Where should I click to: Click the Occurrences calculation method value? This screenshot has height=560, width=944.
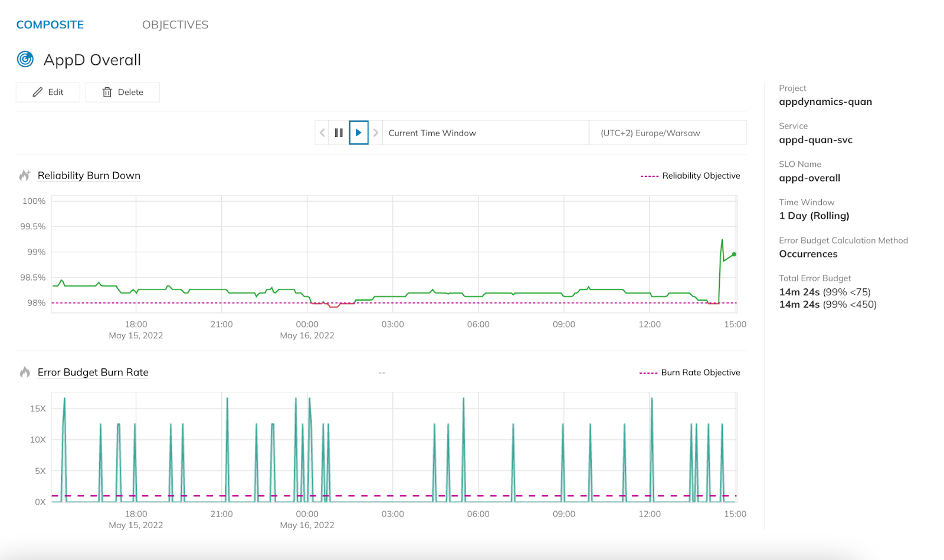(x=808, y=254)
